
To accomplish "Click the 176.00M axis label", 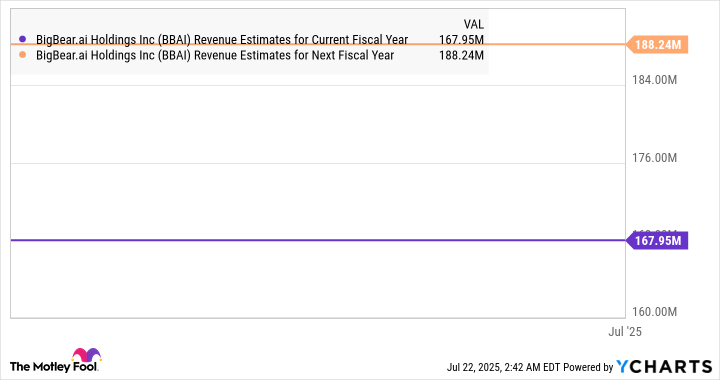I will 654,158.
